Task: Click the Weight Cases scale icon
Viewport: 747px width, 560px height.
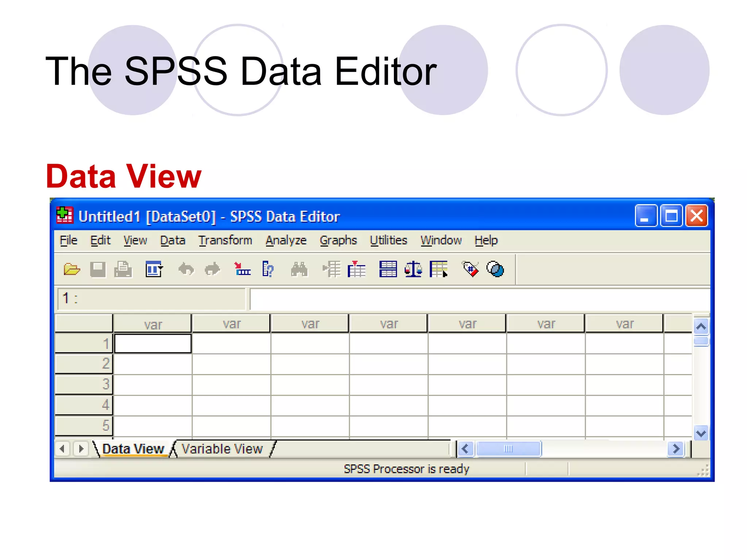Action: 413,269
